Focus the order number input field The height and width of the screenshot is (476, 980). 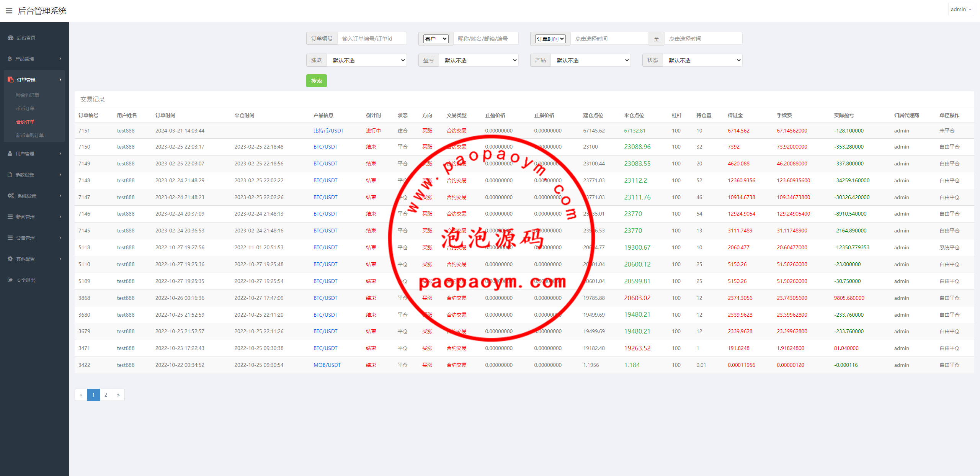pos(372,39)
